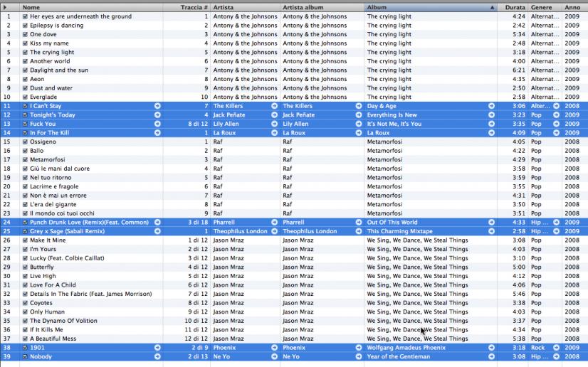Sort by Genere column header

coord(545,7)
